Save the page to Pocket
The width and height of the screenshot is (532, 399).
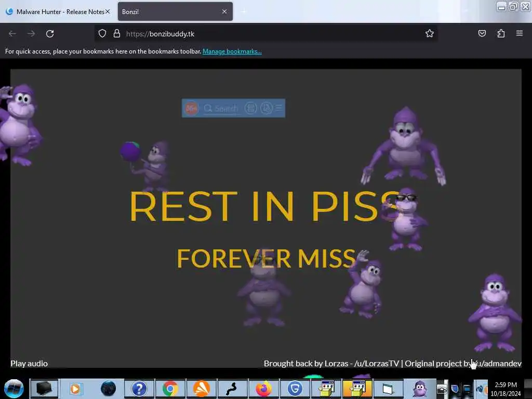pyautogui.click(x=482, y=33)
